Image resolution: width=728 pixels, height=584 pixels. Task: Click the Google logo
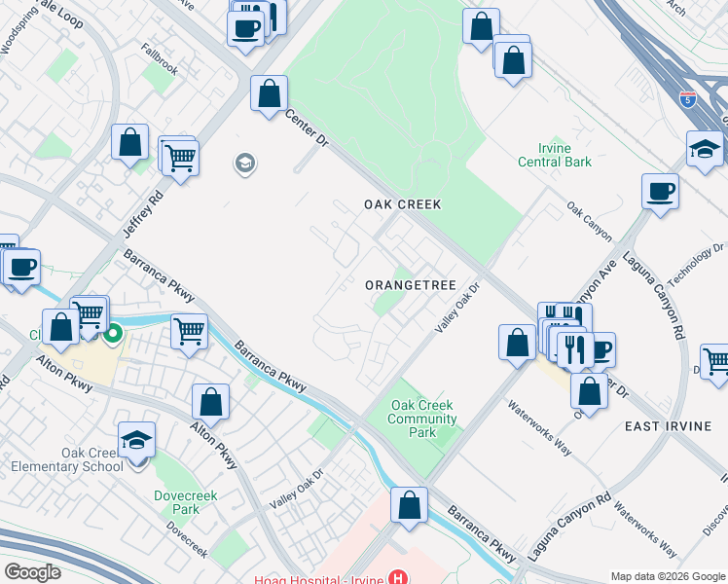[32, 572]
